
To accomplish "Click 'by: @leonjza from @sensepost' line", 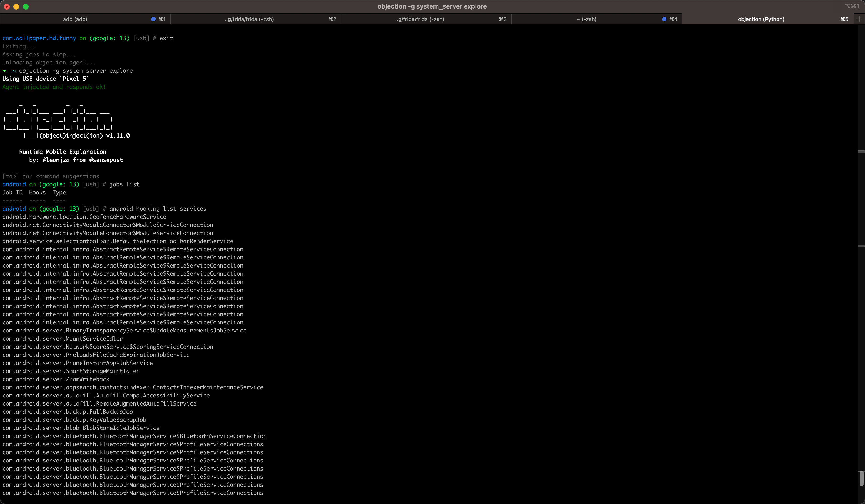I will tap(76, 160).
